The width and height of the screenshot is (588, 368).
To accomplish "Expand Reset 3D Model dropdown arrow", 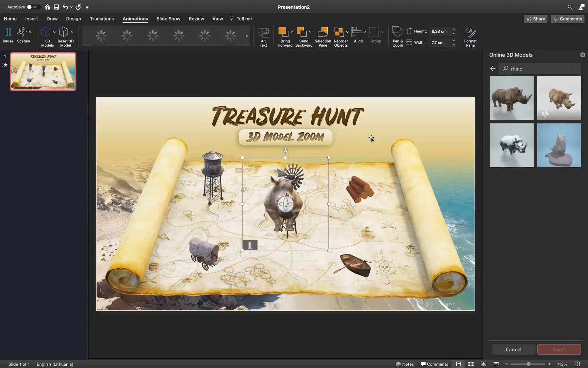I will [72, 32].
